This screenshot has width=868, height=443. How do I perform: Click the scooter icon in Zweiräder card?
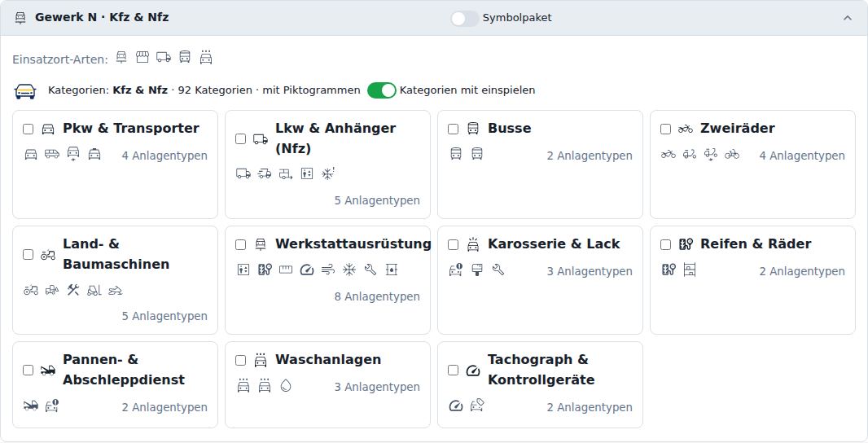click(x=689, y=154)
